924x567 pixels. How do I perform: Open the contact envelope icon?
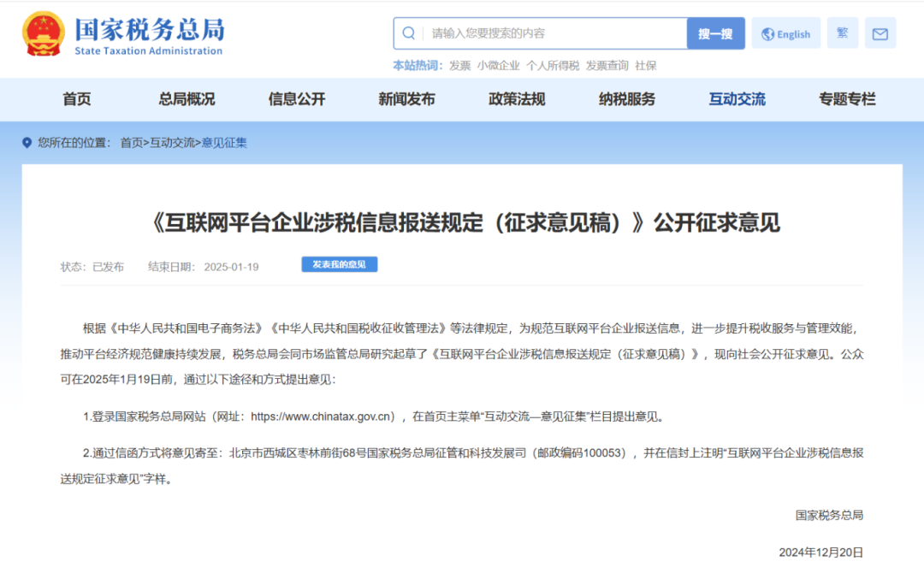(x=880, y=32)
